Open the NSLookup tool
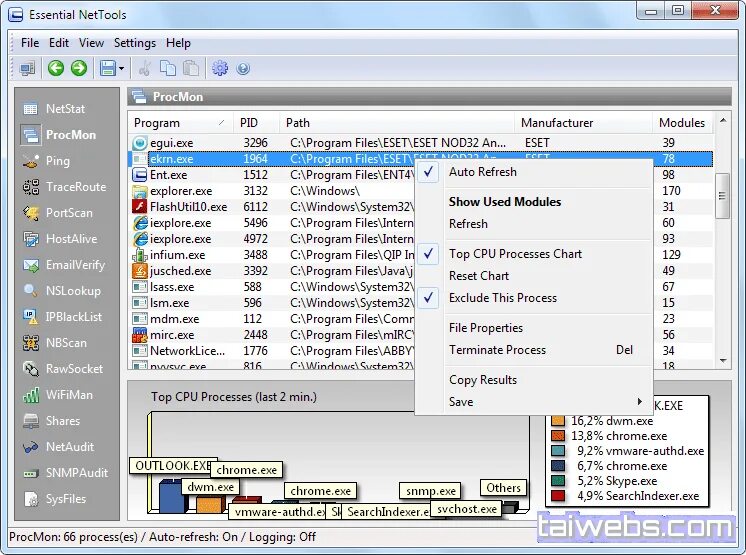 pyautogui.click(x=62, y=291)
